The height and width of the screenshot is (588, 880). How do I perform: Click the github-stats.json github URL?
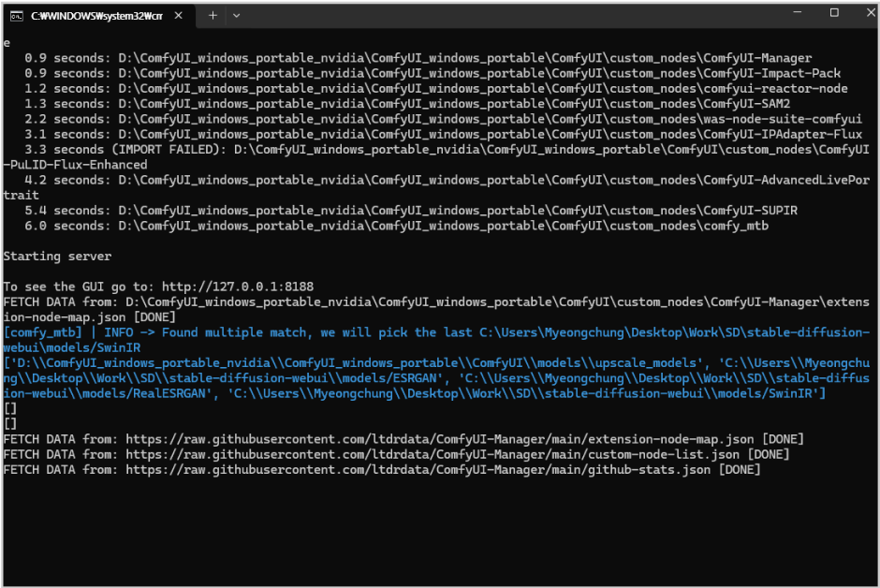click(x=418, y=470)
